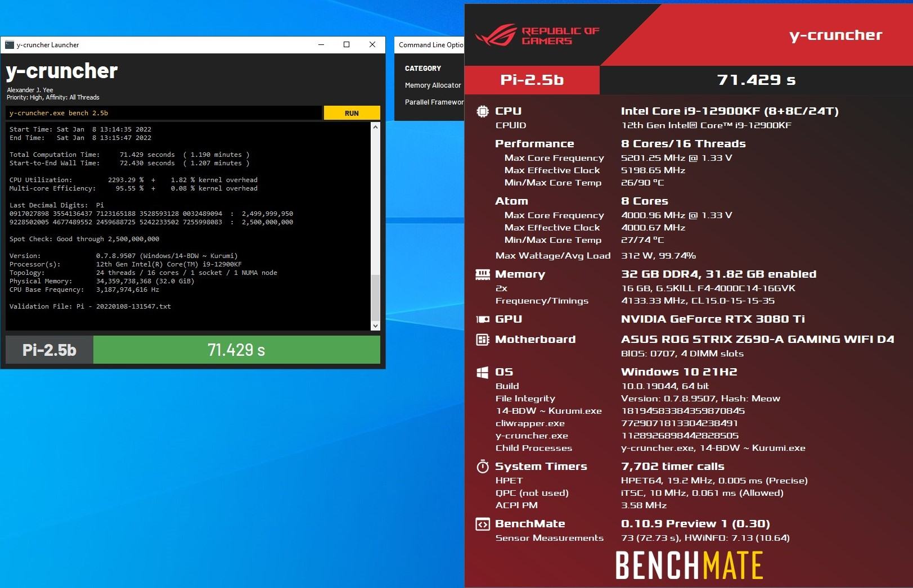Click the large BENCHMATE logo
Screen dimensions: 913x588
(689, 565)
